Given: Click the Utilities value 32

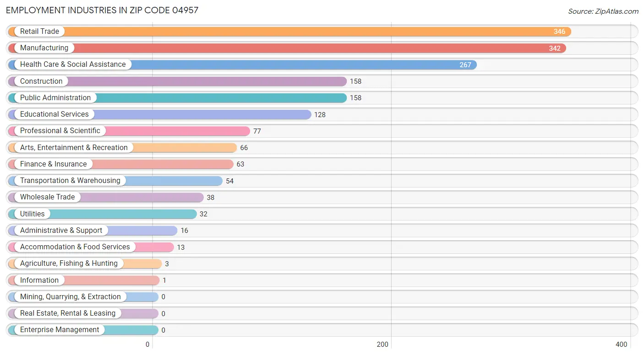Looking at the screenshot, I should click(x=203, y=214).
